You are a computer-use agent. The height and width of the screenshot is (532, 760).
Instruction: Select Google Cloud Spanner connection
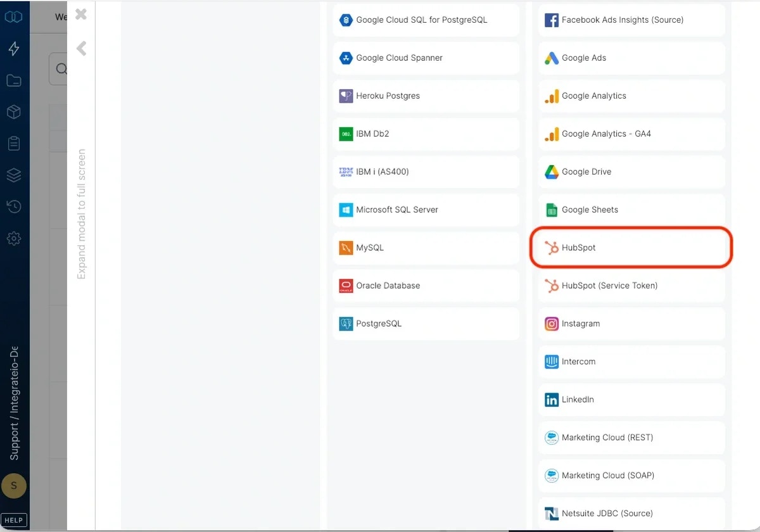[x=426, y=58]
